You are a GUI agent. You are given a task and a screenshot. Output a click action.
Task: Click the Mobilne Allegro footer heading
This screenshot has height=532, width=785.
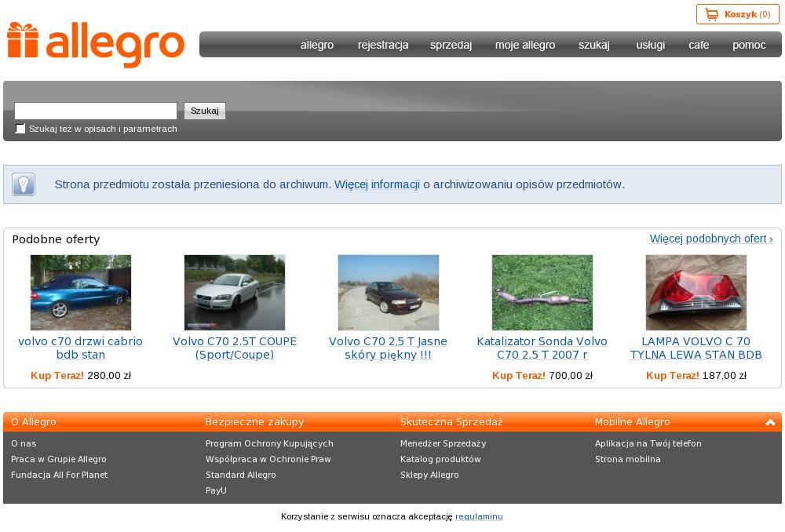[x=632, y=422]
